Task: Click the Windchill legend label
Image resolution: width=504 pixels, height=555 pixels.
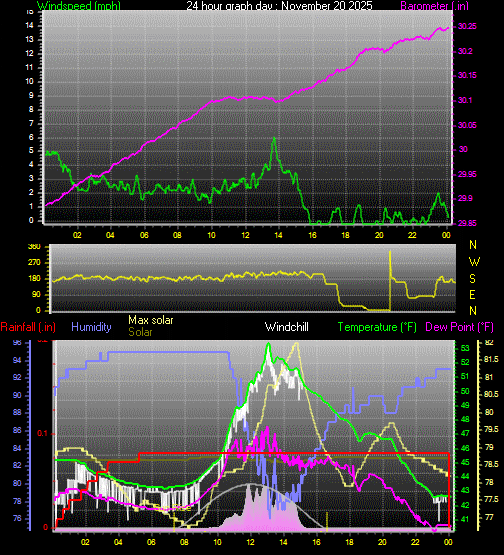Action: [x=287, y=327]
